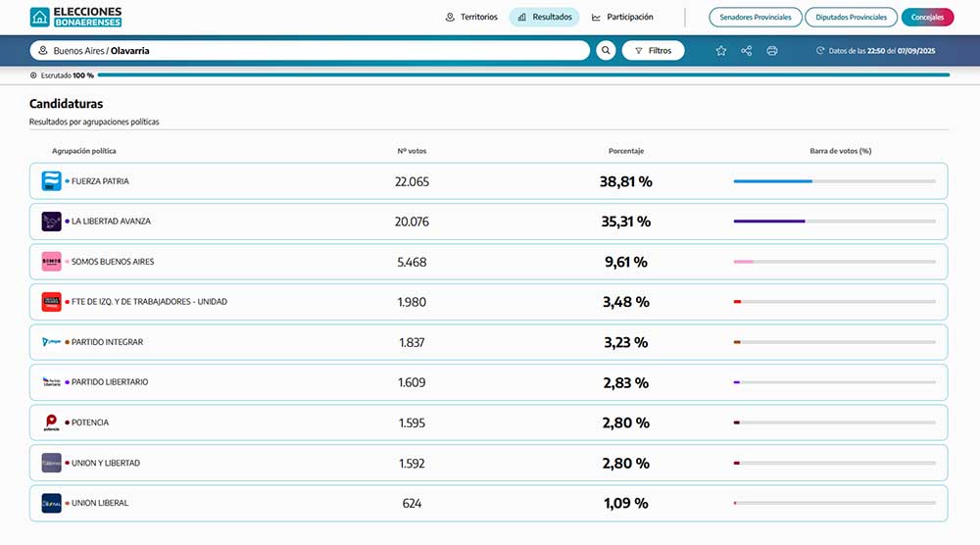
Task: Click the Partido Libertario result row
Action: (x=488, y=382)
